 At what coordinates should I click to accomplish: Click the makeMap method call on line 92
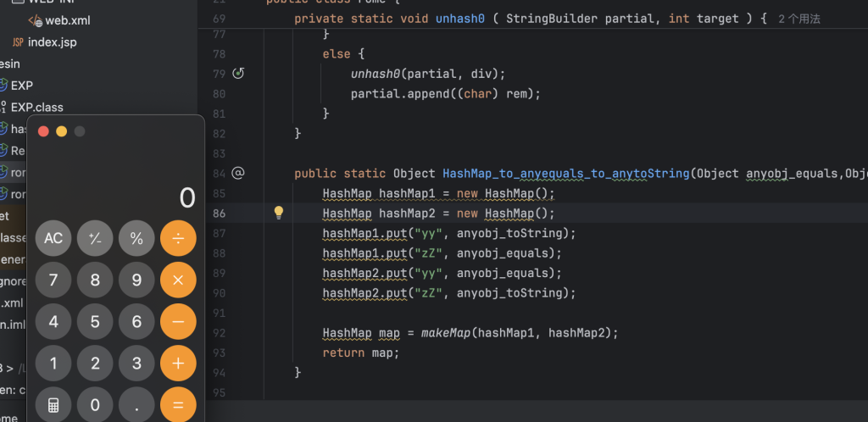(x=446, y=333)
